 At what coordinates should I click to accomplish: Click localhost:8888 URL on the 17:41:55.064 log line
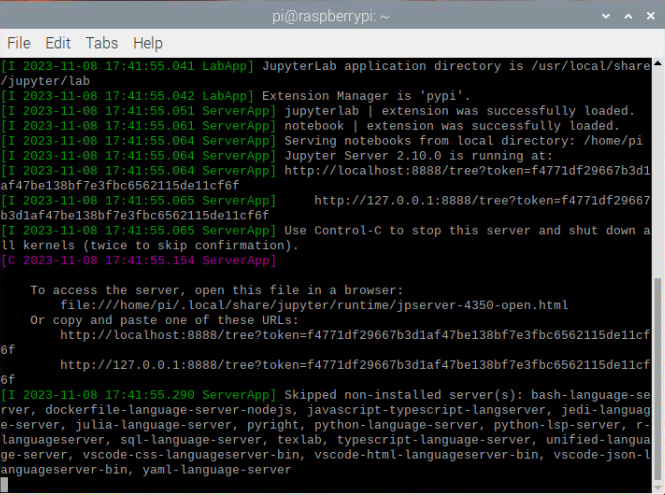[x=467, y=171]
